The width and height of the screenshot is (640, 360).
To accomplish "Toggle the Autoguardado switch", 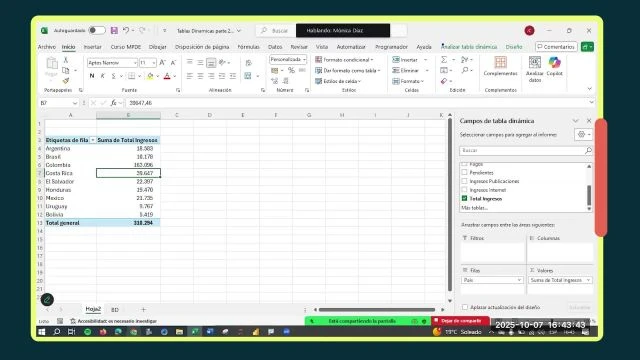I will 97,30.
